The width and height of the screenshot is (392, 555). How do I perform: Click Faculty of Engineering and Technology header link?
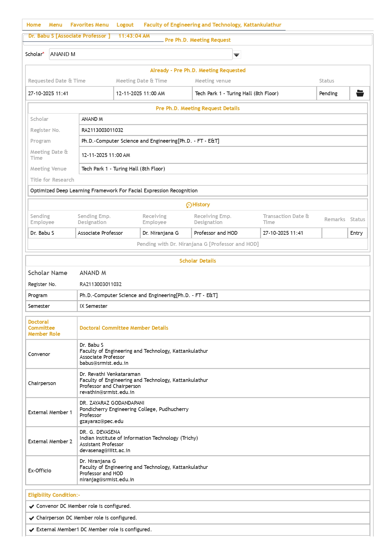click(x=212, y=25)
